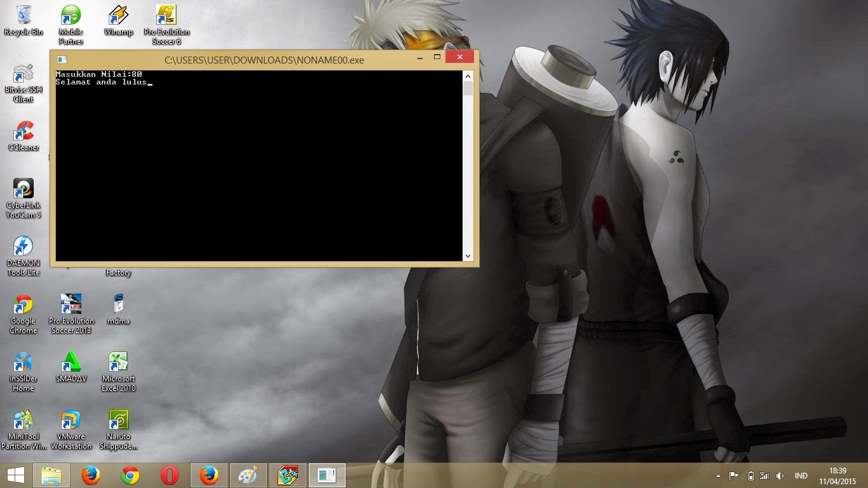This screenshot has height=488, width=868.
Task: Click the console scrollbar up arrow
Action: coord(468,75)
